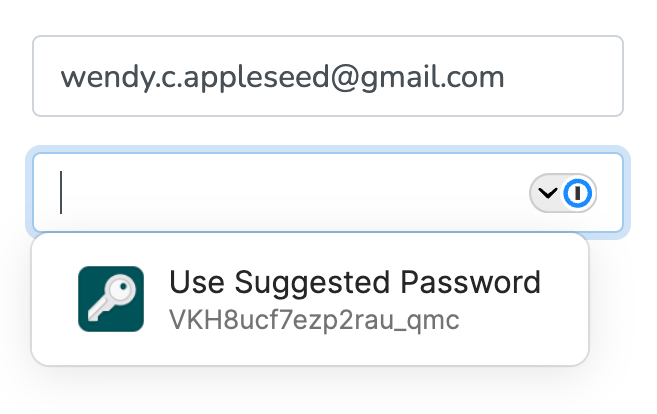657x414 pixels.
Task: Click the "Use Suggested Password" label
Action: [x=355, y=283]
